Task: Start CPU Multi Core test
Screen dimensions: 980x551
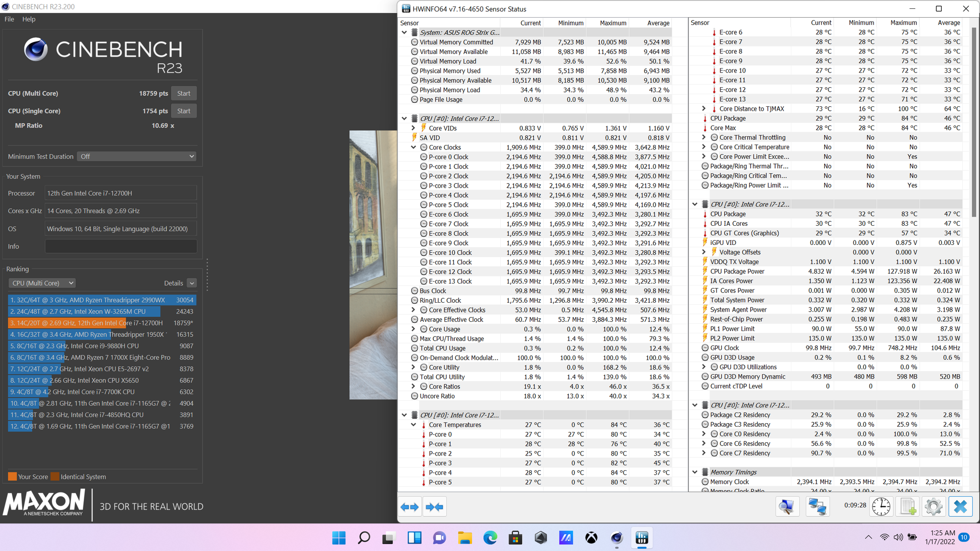Action: pyautogui.click(x=184, y=93)
